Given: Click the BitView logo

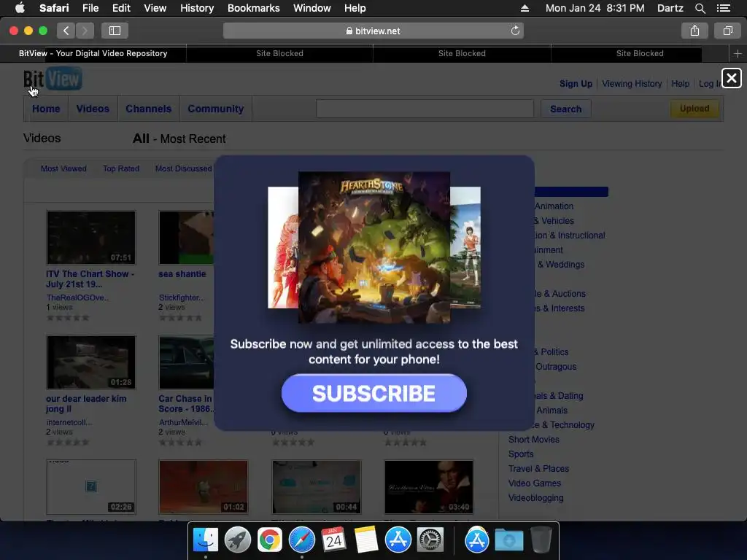Looking at the screenshot, I should (53, 79).
